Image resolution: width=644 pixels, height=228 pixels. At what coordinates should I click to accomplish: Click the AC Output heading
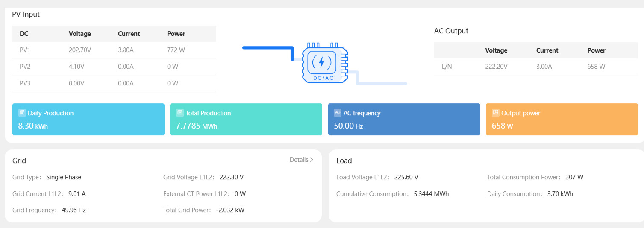coord(451,31)
